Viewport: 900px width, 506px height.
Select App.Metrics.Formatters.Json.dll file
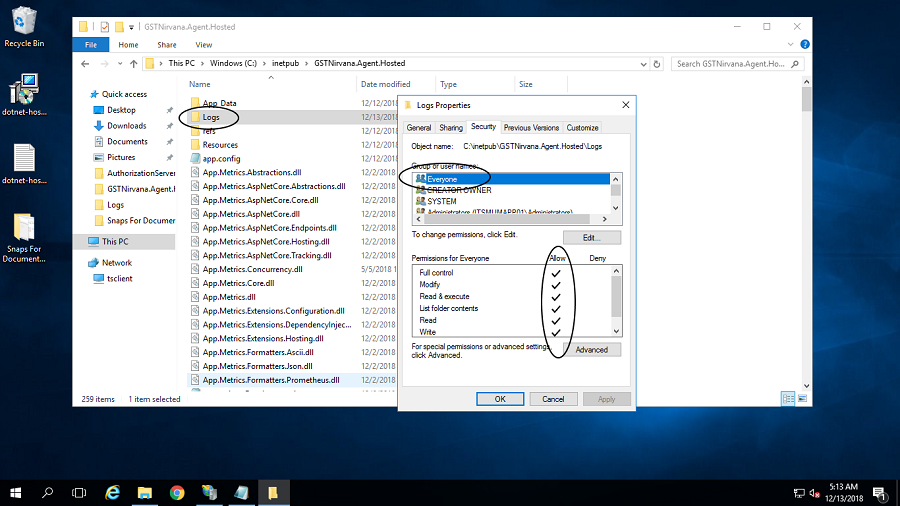257,366
